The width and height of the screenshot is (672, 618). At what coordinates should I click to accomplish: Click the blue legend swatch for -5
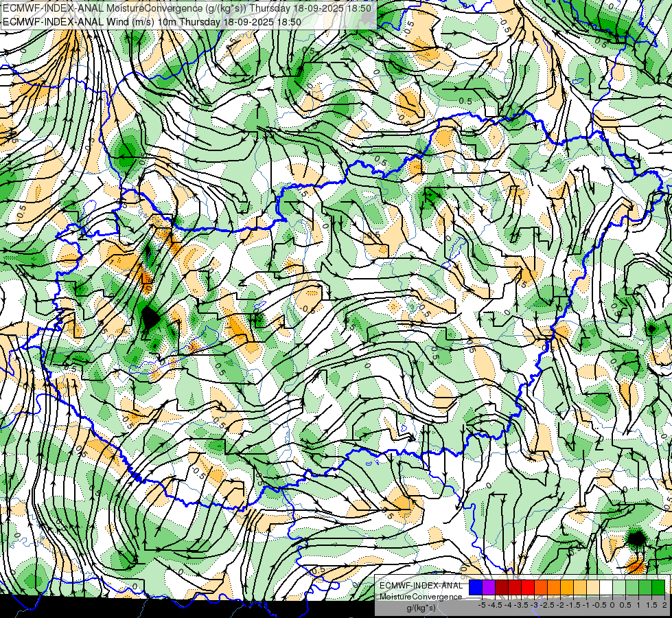pyautogui.click(x=476, y=587)
